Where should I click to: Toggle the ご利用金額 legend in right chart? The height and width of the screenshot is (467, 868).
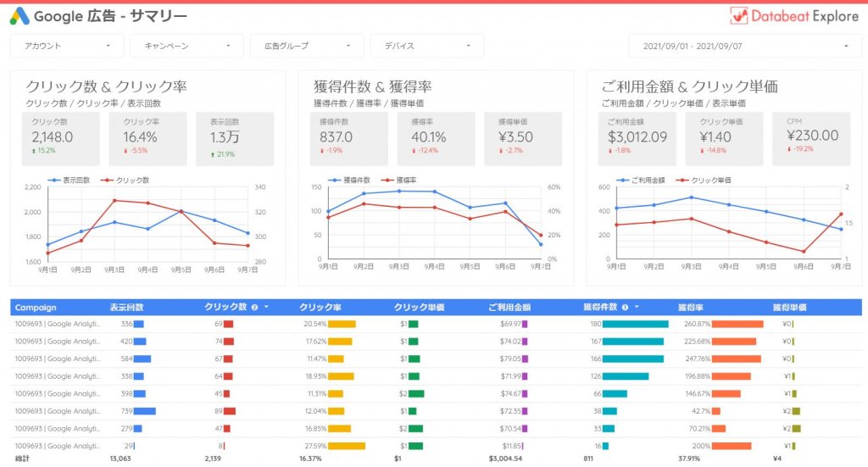coord(641,181)
